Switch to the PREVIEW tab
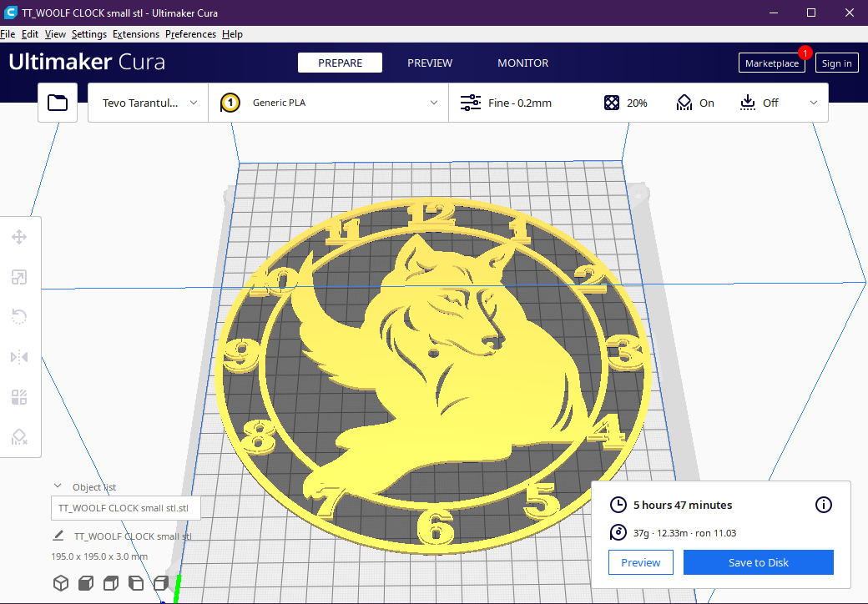 pos(430,63)
